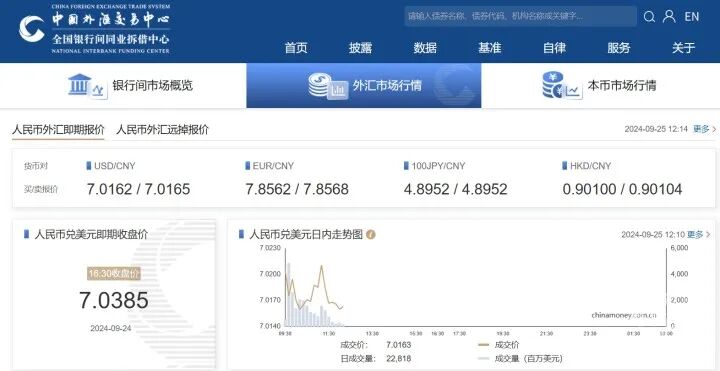Click 更多 link beside 2024-09-25 12:14
The height and width of the screenshot is (371, 720).
tap(704, 129)
